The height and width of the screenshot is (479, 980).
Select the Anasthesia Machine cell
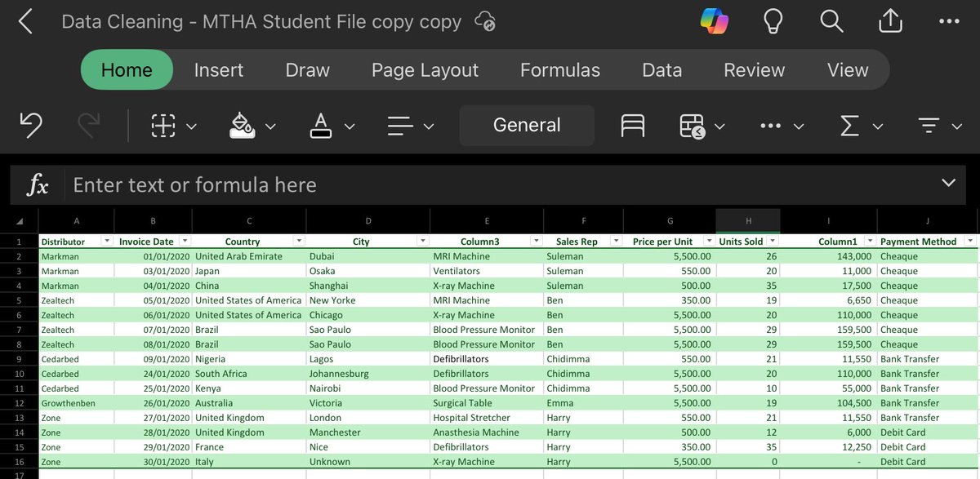tap(487, 432)
